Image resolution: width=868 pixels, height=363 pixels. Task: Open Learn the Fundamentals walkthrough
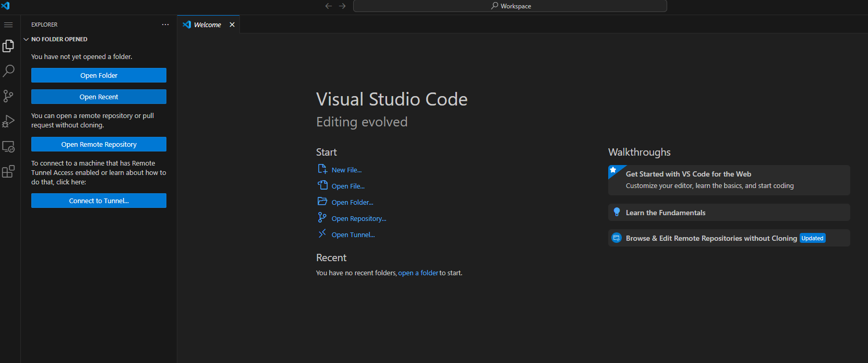click(x=729, y=213)
